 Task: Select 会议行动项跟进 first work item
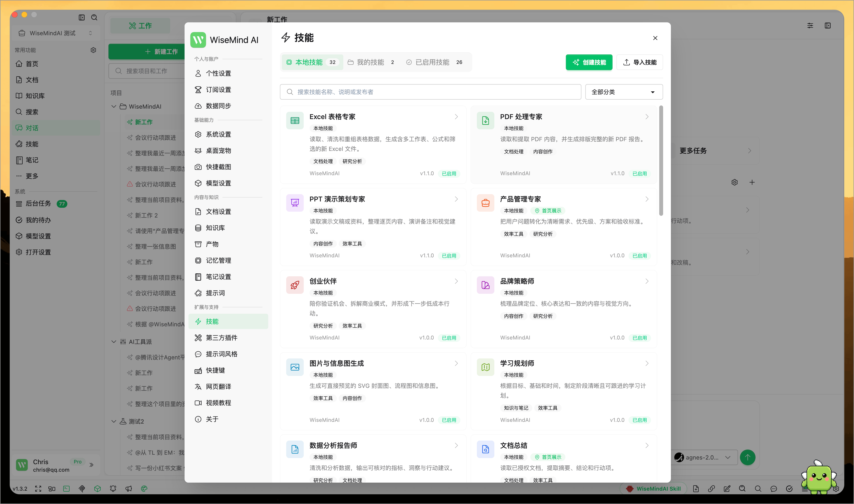click(x=155, y=138)
